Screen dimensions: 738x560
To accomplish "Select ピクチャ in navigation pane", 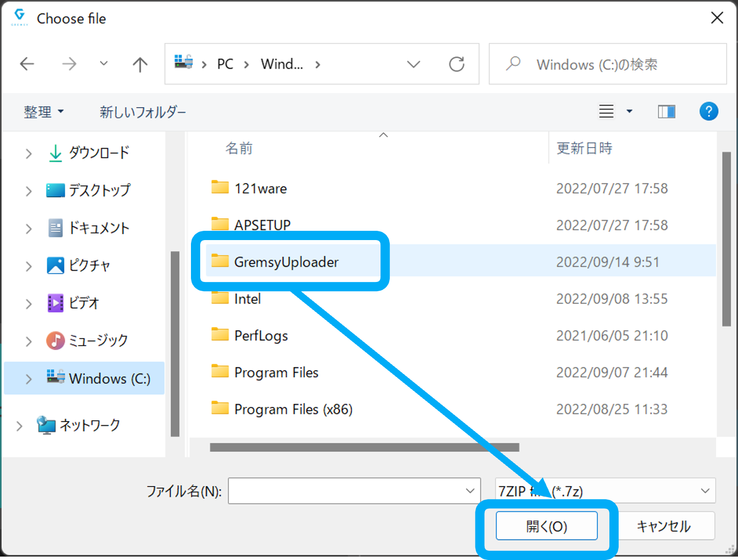I will pos(78,265).
